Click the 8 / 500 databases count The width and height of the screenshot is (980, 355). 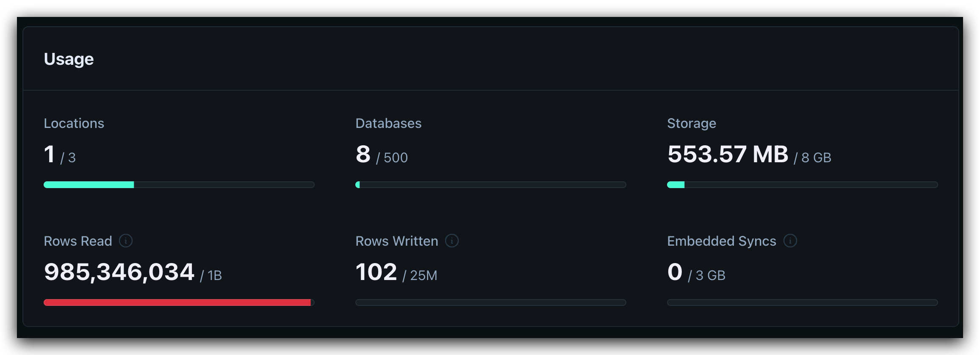pos(382,154)
